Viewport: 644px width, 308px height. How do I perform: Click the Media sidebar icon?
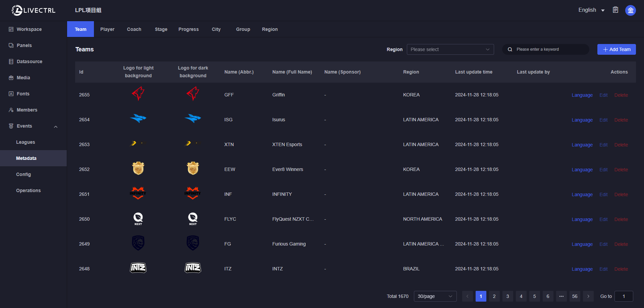pos(11,78)
